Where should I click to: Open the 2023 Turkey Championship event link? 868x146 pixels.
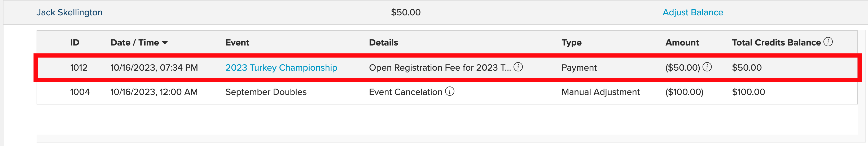[281, 68]
